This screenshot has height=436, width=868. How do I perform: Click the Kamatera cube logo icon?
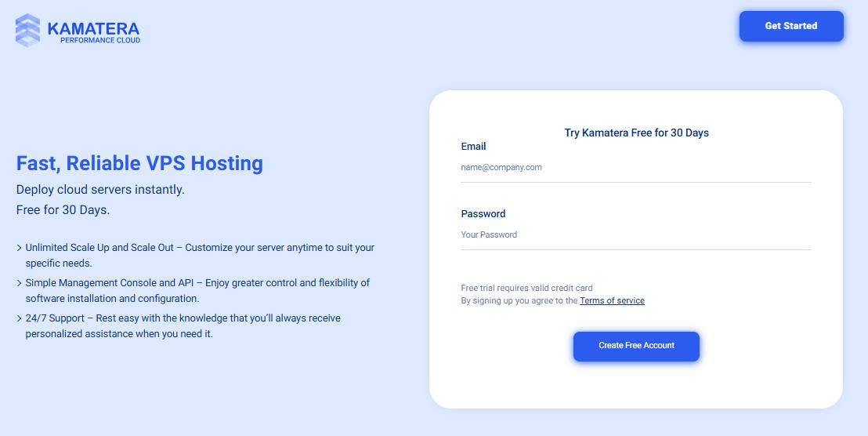(27, 30)
